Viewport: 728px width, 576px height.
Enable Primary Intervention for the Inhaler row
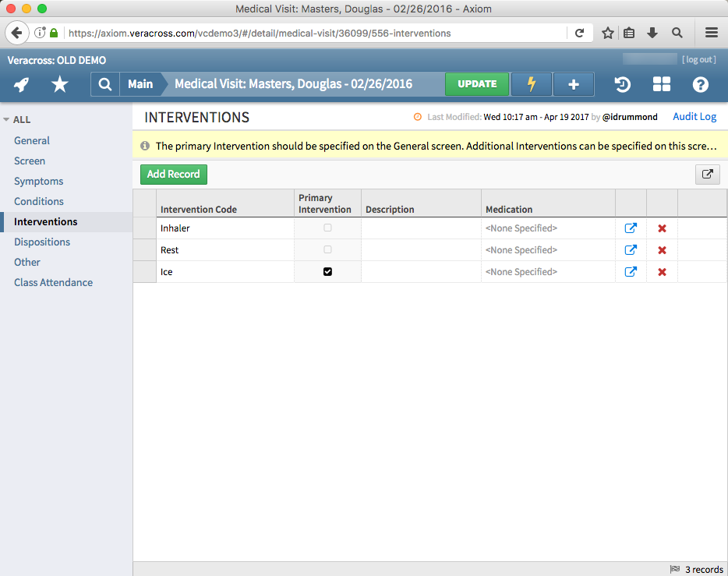pyautogui.click(x=327, y=228)
